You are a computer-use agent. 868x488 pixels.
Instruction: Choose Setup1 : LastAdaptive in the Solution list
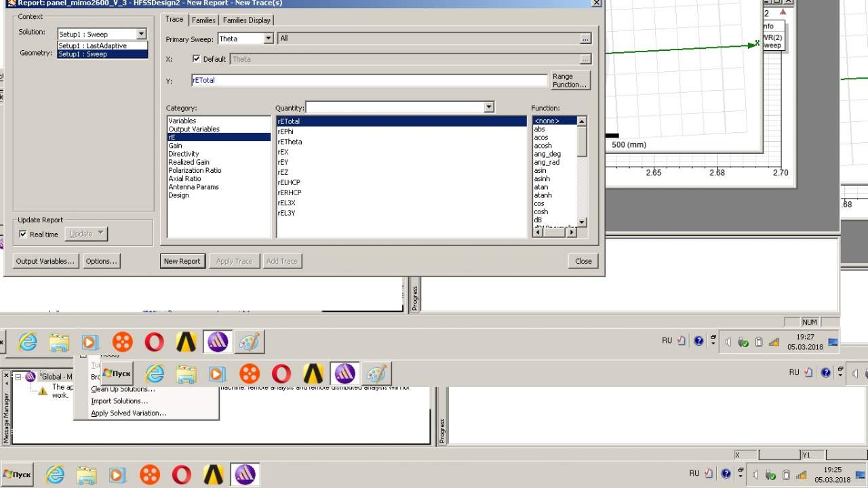click(x=102, y=45)
